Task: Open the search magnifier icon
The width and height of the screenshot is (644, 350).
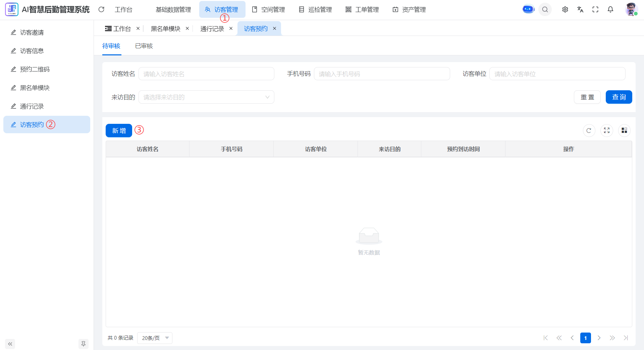Action: point(545,9)
